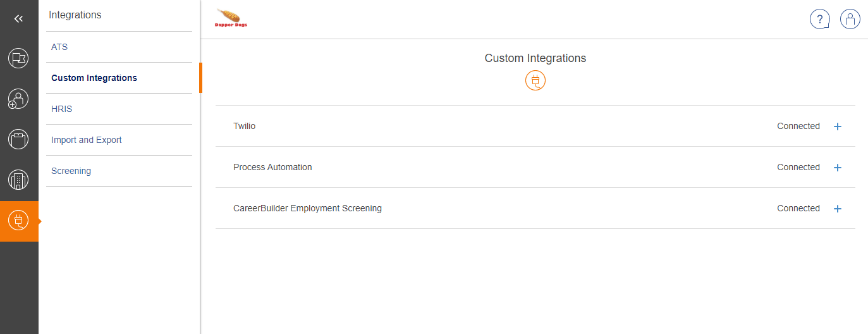This screenshot has height=334, width=868.
Task: Open the user profile icon
Action: [x=850, y=19]
